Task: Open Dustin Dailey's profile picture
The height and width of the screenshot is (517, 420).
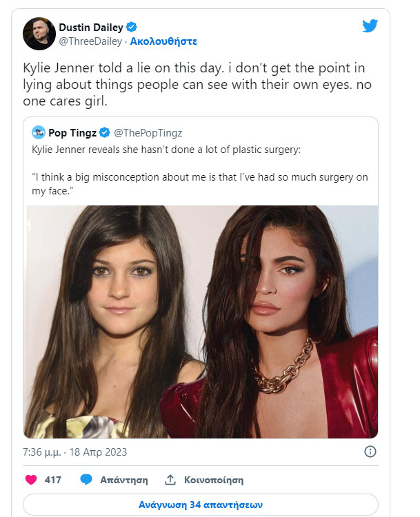Action: [x=39, y=34]
